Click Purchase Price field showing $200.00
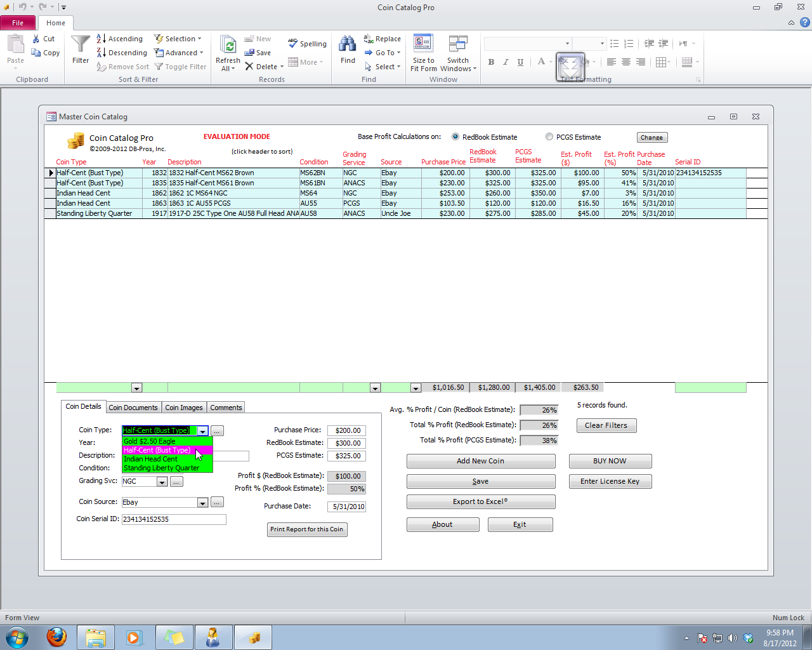812x650 pixels. 346,430
